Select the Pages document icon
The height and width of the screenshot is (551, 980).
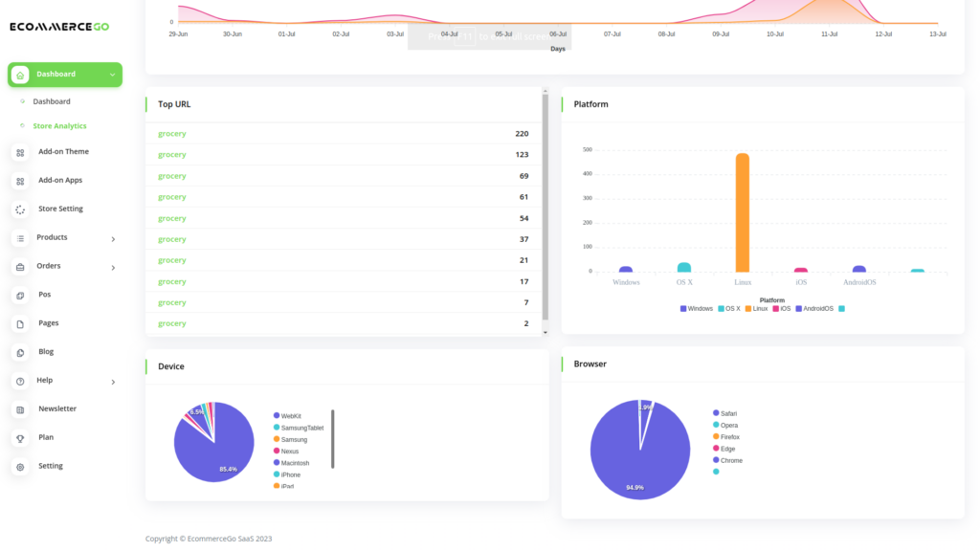pos(21,323)
